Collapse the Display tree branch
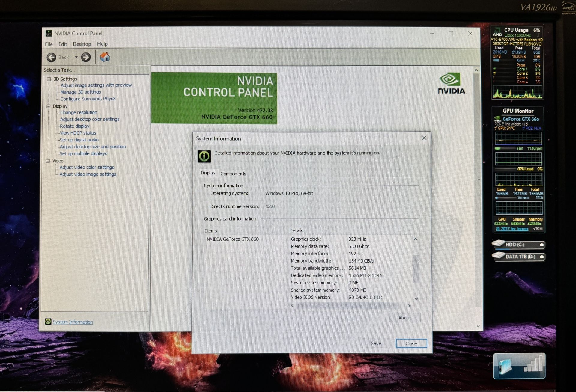Viewport: 576px width, 392px height. point(49,106)
